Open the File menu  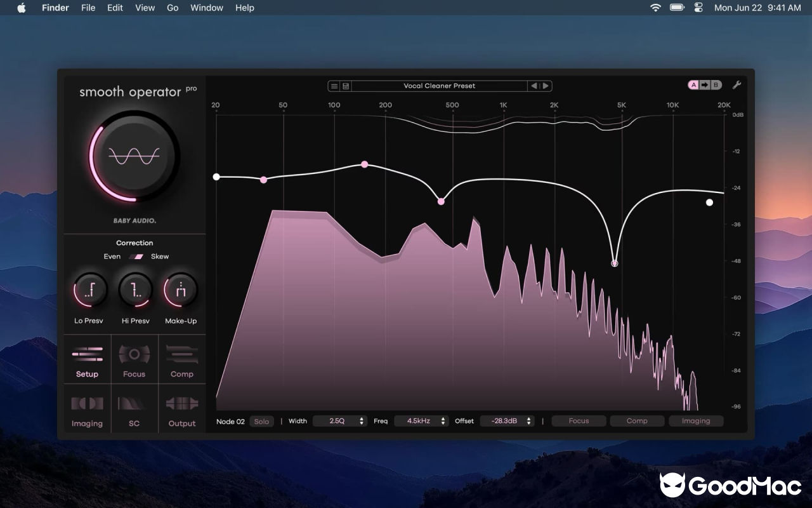coord(88,8)
